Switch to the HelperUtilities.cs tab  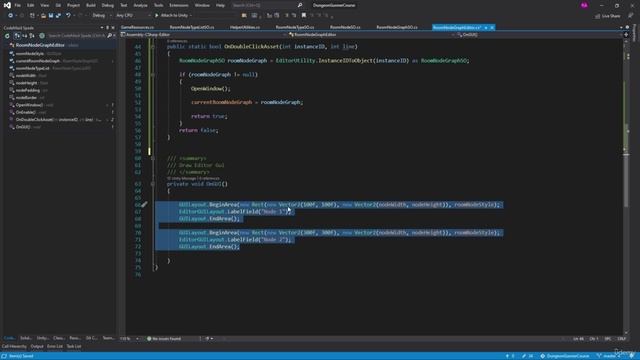(x=245, y=27)
